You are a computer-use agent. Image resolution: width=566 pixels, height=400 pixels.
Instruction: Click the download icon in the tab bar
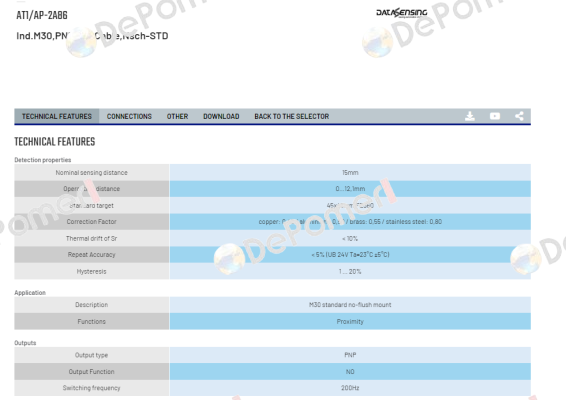[470, 116]
